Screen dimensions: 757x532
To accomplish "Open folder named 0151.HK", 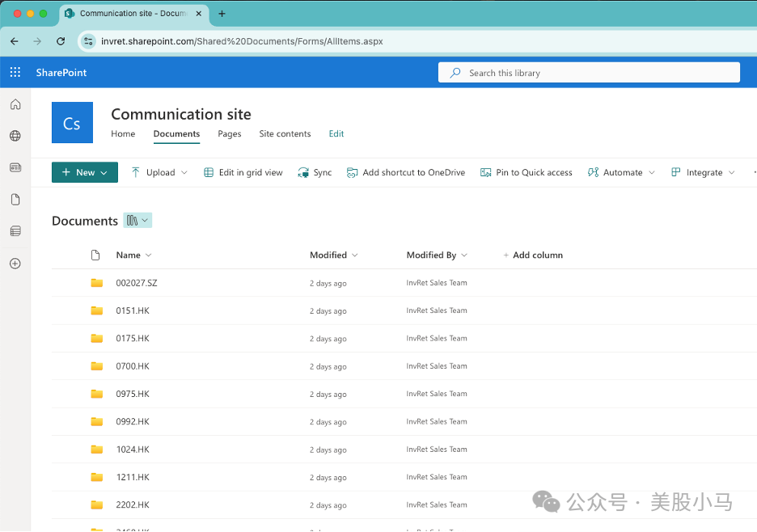I will click(x=133, y=310).
